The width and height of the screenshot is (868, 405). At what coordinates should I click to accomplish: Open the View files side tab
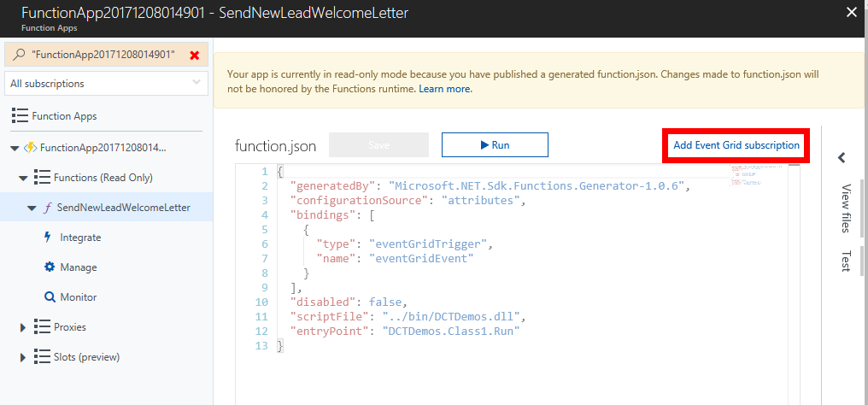pos(846,208)
